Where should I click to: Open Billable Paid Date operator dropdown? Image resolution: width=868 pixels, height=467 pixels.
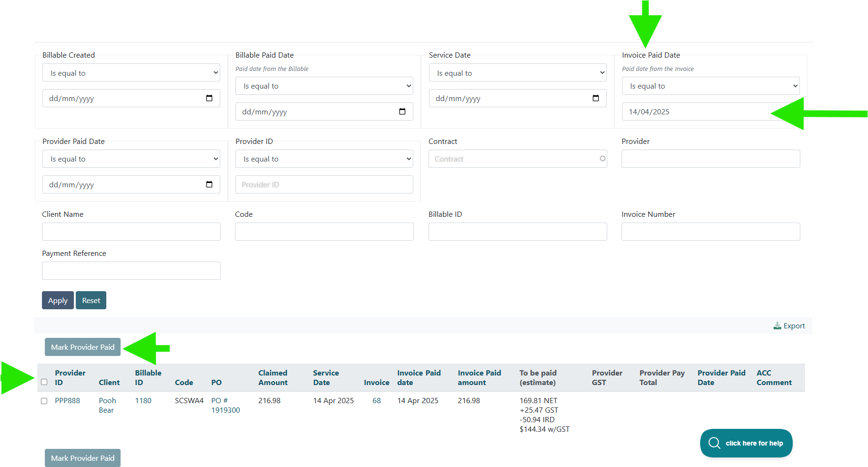pos(324,86)
